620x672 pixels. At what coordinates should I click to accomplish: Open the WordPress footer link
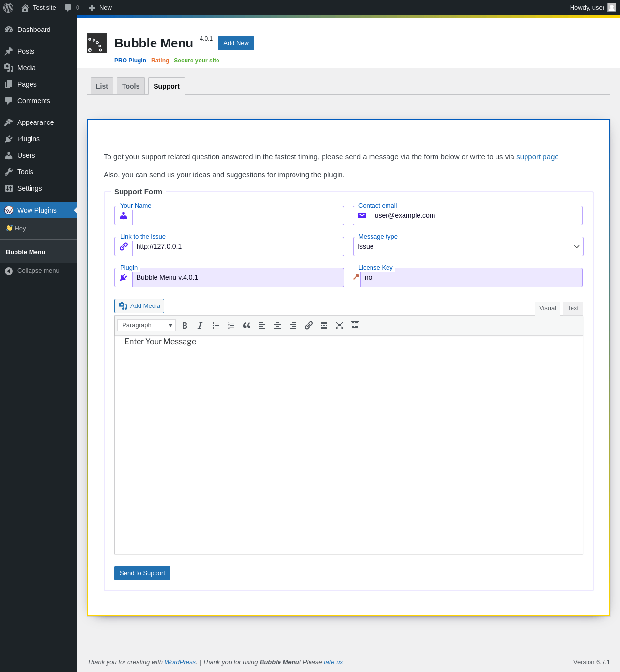click(x=180, y=662)
